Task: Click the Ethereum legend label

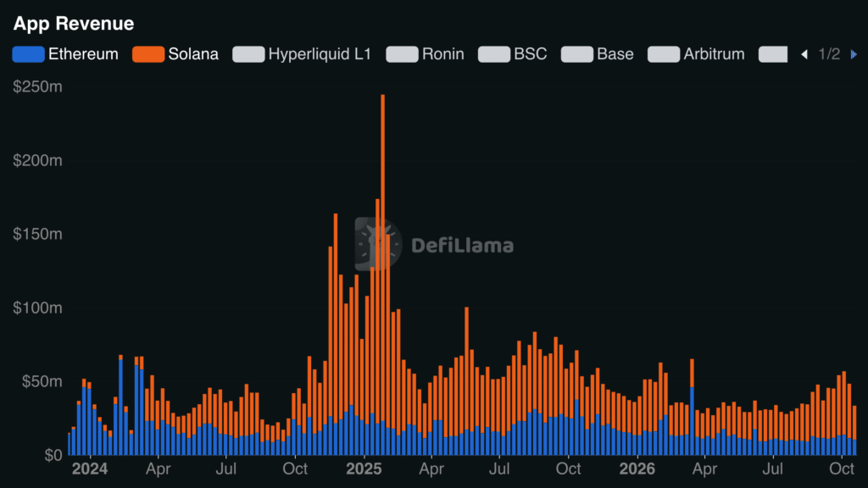Action: tap(83, 54)
